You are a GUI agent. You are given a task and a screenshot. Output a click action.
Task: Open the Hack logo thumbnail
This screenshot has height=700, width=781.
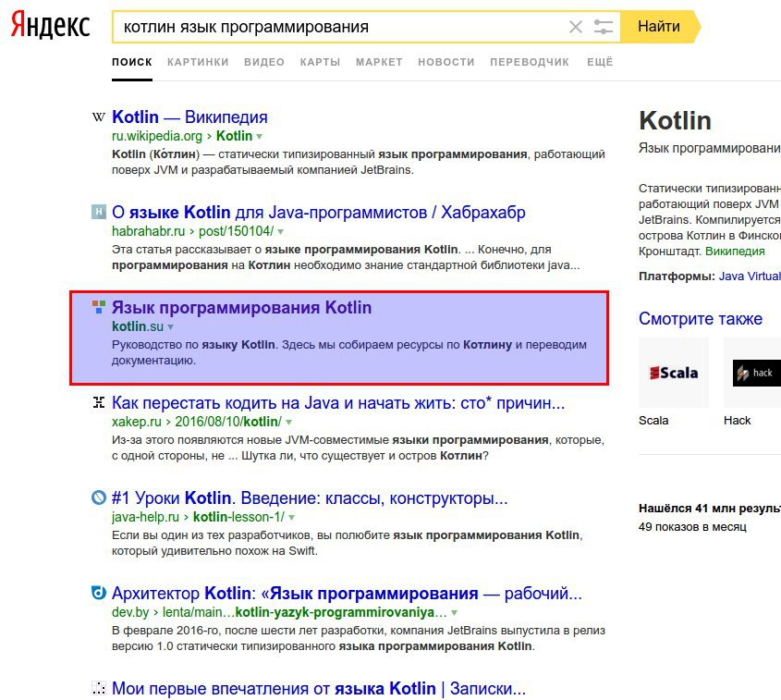[752, 373]
